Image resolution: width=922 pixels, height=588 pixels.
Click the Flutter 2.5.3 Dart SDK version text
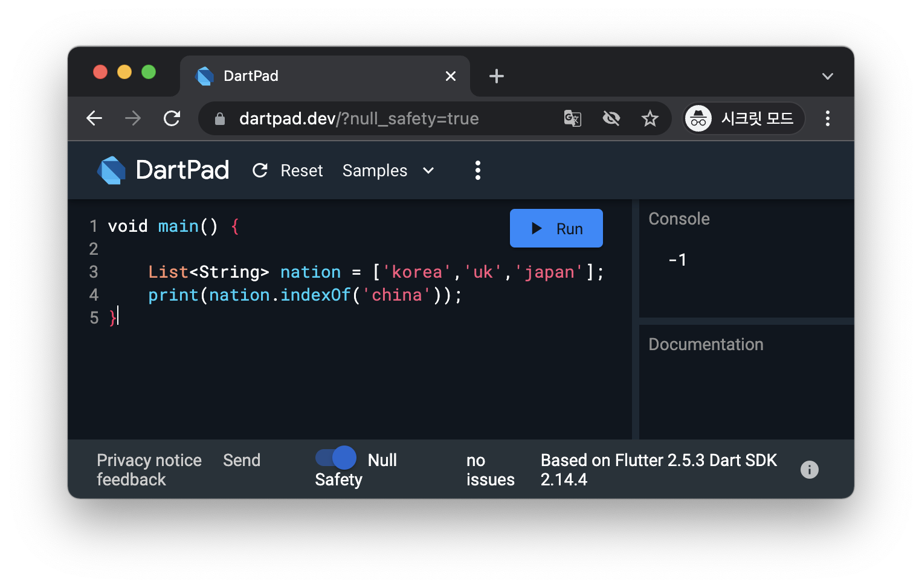(x=659, y=470)
